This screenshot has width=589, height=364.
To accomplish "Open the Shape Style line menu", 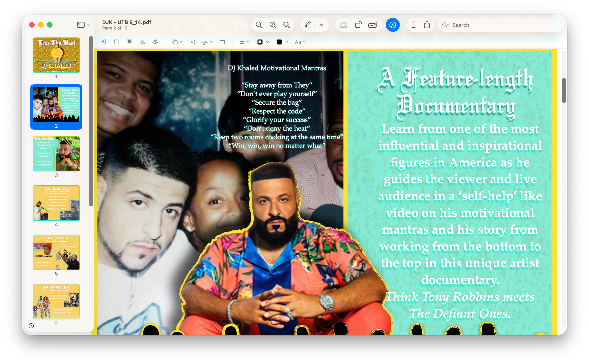I will pyautogui.click(x=244, y=42).
